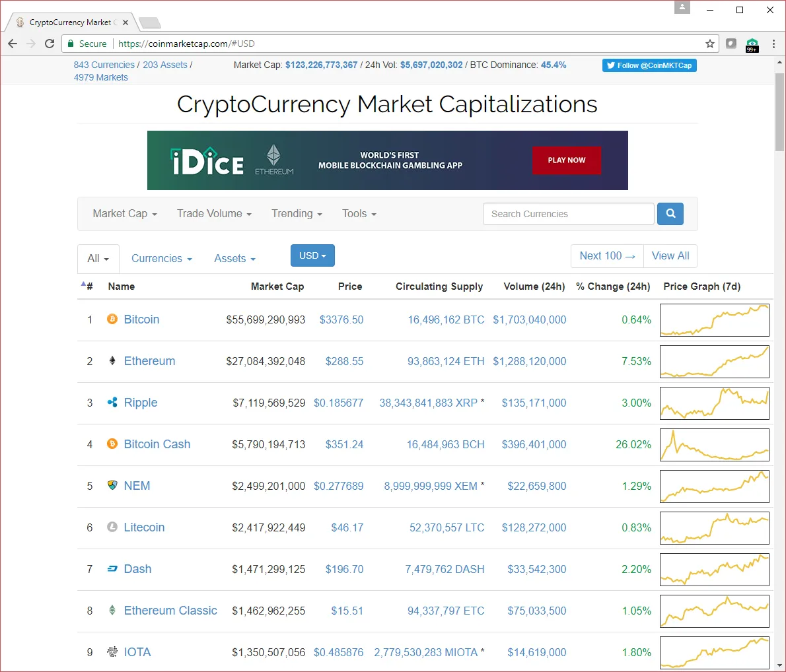The width and height of the screenshot is (786, 672).
Task: Open the All filter dropdown
Action: click(98, 259)
